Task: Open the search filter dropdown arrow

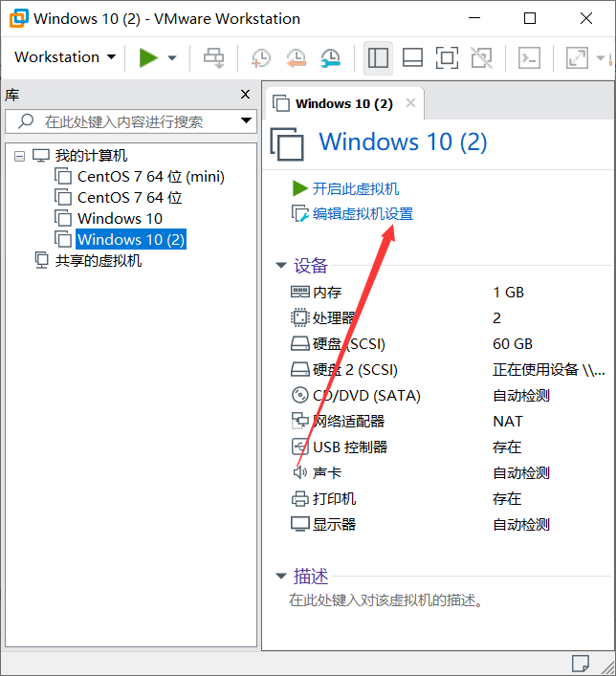Action: (x=247, y=120)
